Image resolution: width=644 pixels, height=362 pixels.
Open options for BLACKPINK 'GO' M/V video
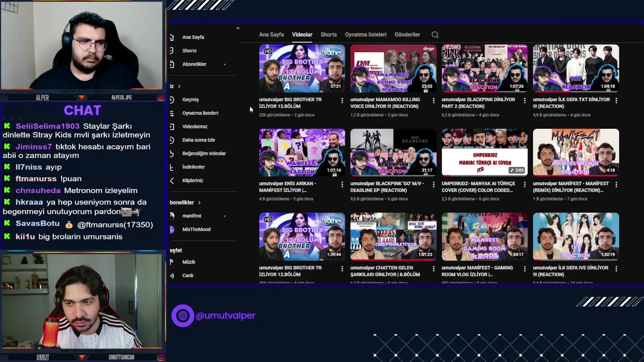[x=434, y=185]
